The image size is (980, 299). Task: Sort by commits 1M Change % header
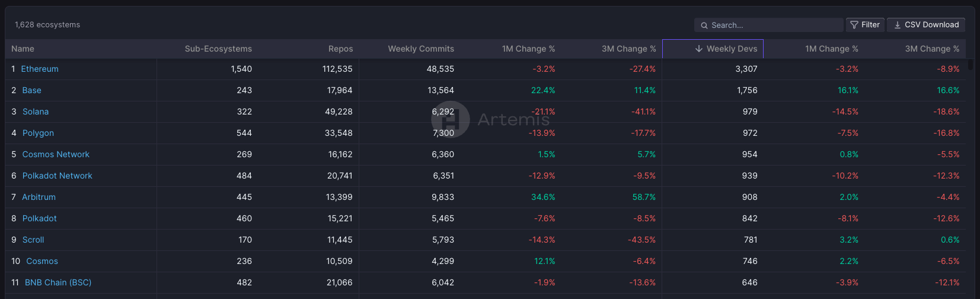click(x=528, y=49)
